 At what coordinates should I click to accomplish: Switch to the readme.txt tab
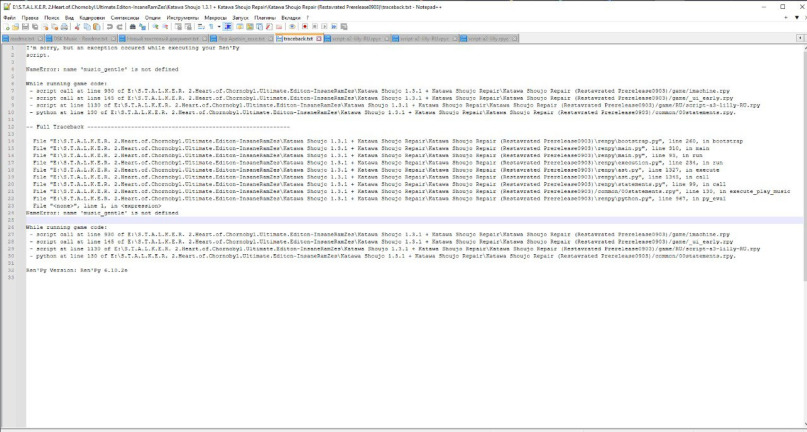20,39
